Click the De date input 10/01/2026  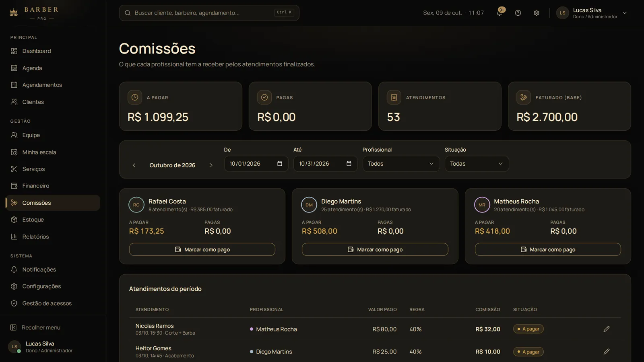click(256, 164)
